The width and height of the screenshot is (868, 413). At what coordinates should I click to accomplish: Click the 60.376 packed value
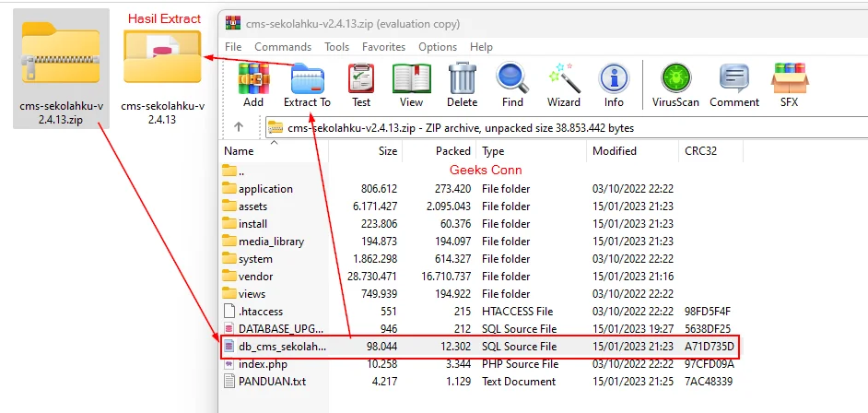(455, 224)
